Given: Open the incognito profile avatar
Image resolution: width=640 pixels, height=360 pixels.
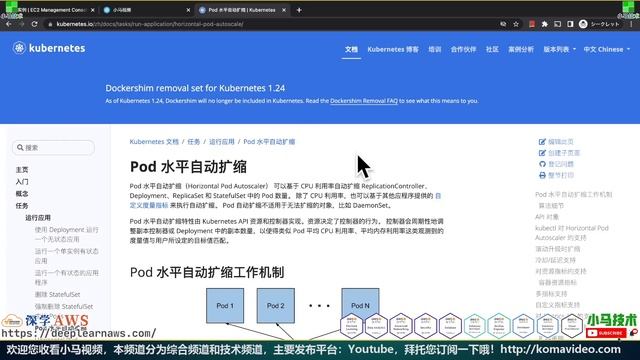Looking at the screenshot, I should (x=583, y=24).
